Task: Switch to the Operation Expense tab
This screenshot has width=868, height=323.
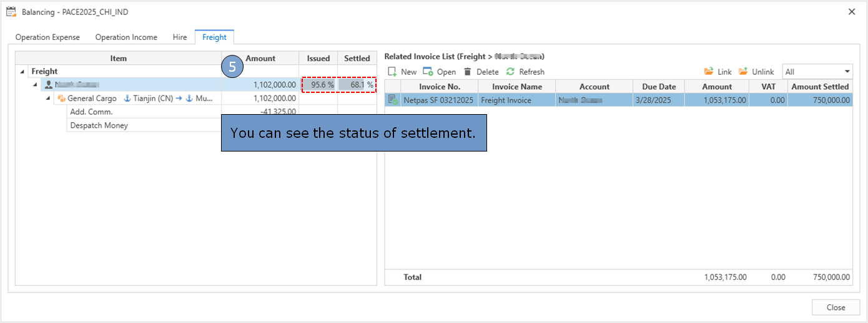Action: [47, 37]
